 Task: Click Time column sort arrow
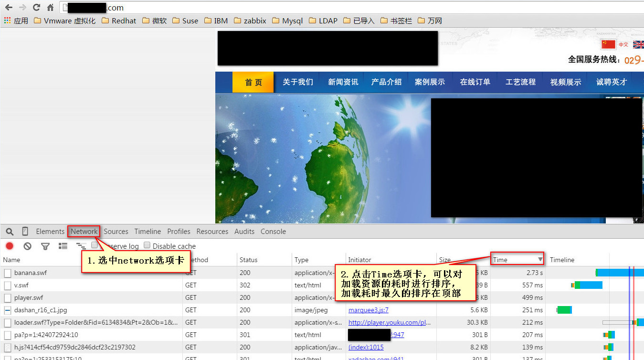click(540, 259)
